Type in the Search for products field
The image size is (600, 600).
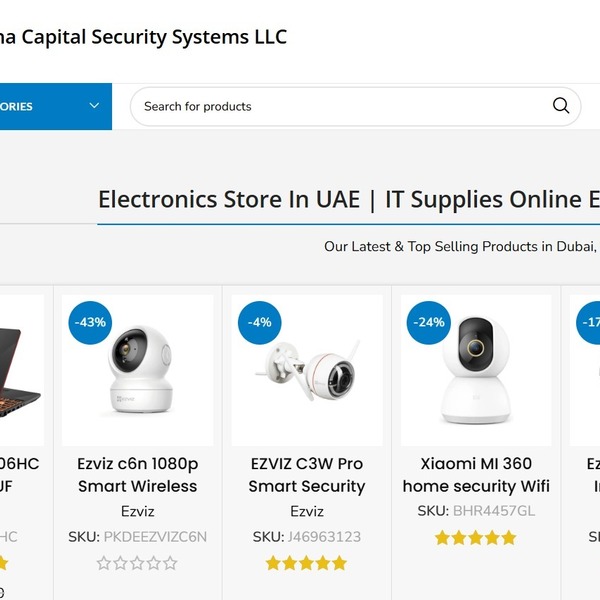click(x=340, y=106)
